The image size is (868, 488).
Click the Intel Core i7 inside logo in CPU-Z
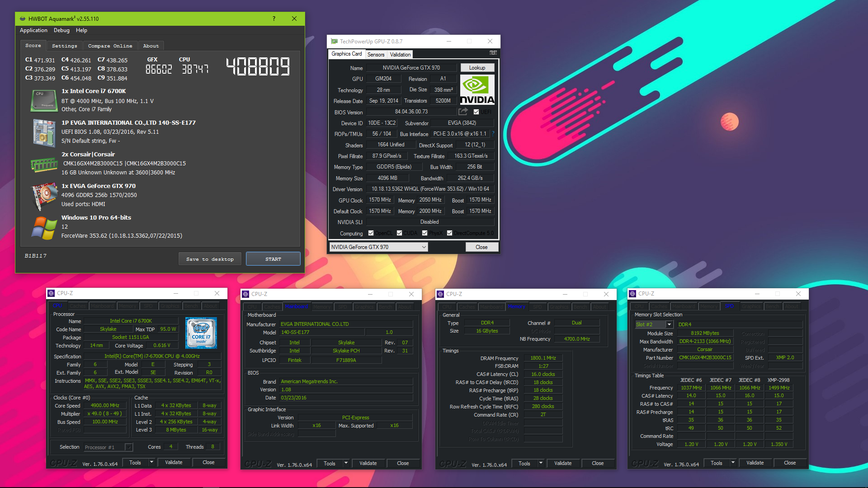pos(201,333)
